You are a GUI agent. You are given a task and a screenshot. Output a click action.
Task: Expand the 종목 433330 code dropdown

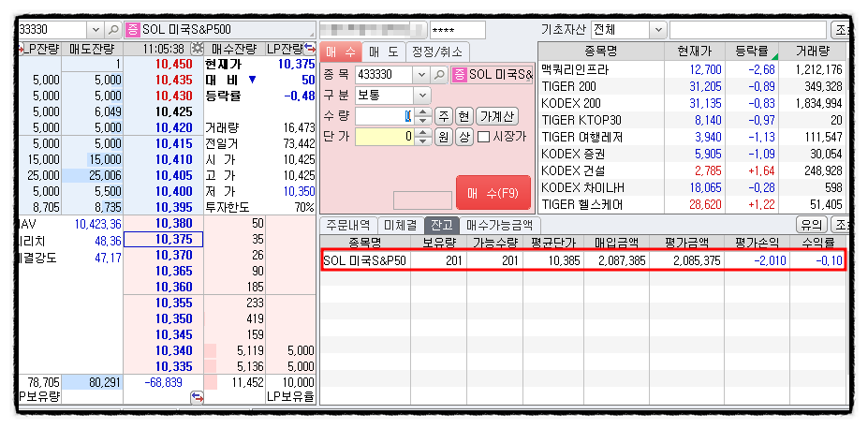[x=422, y=74]
